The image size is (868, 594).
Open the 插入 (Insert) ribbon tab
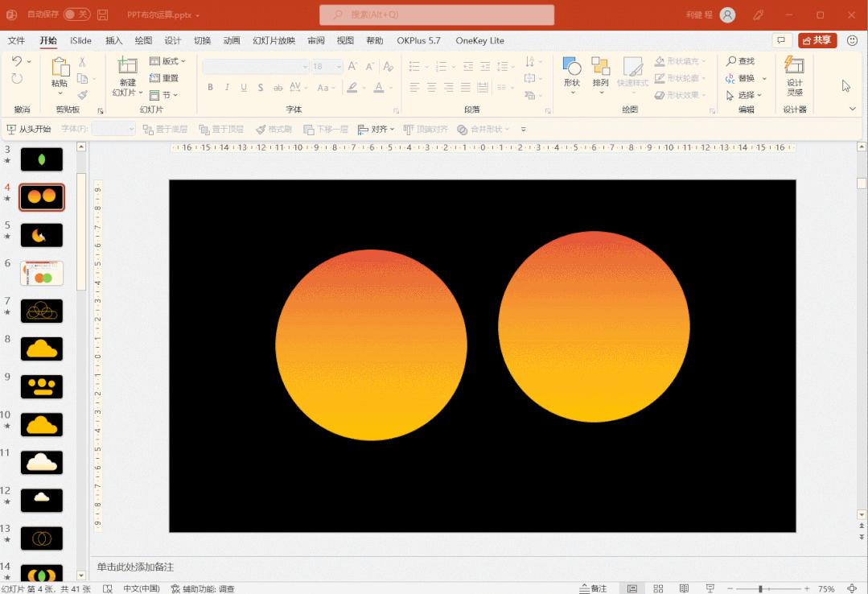114,41
